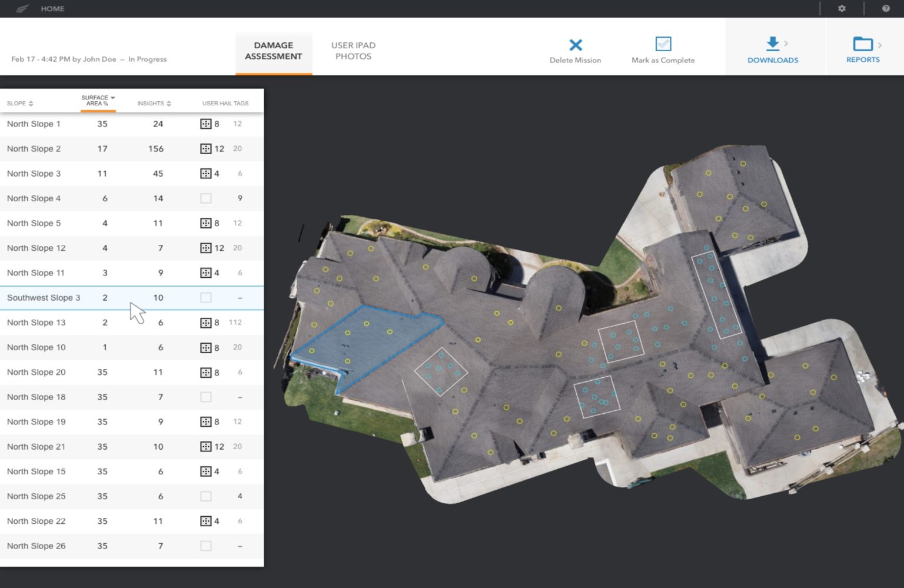
Task: Click the Delete Mission X icon
Action: [x=575, y=44]
